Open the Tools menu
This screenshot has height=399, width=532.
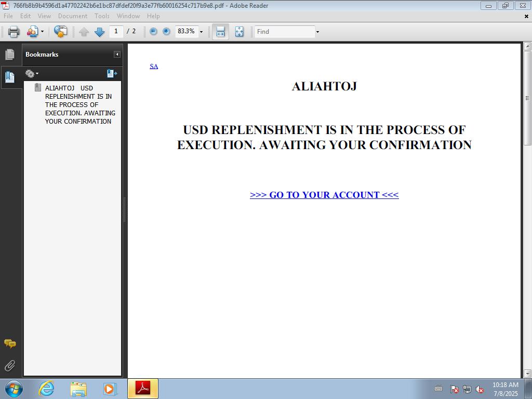coord(102,16)
